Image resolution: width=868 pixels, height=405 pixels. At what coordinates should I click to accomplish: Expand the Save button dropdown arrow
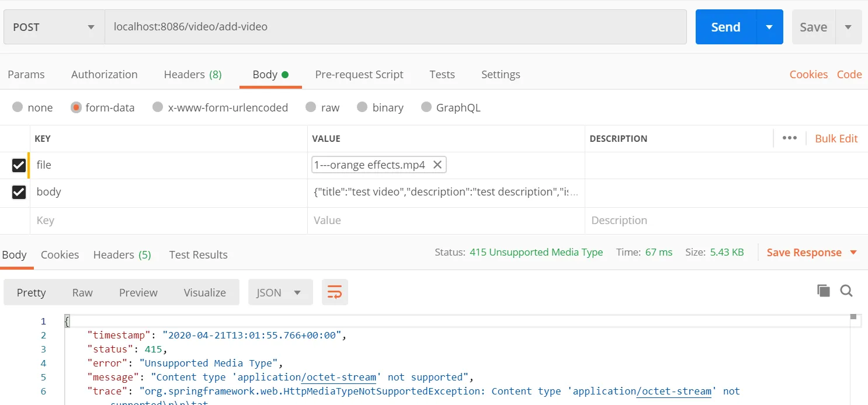[848, 27]
